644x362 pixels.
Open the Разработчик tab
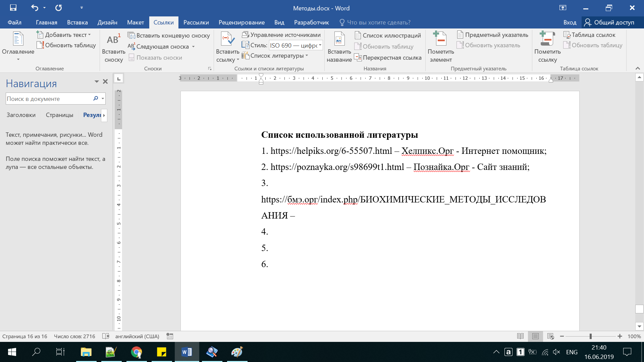tap(311, 22)
